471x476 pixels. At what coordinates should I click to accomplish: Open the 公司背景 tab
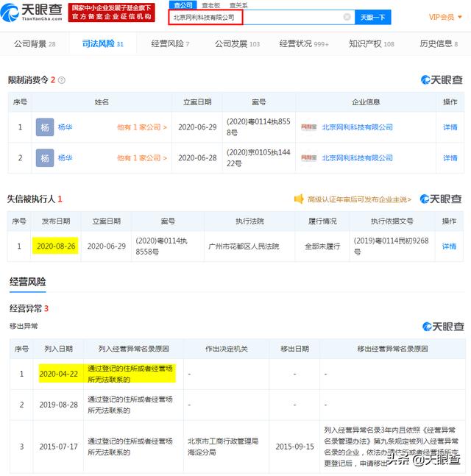tap(35, 44)
